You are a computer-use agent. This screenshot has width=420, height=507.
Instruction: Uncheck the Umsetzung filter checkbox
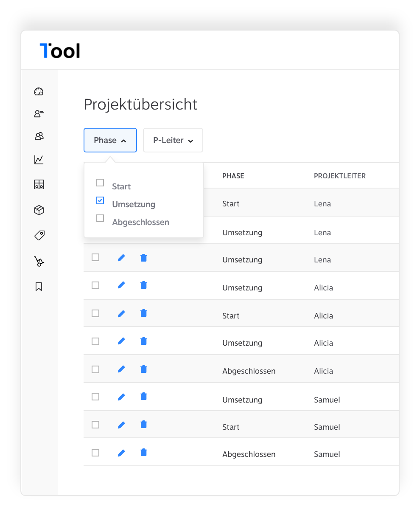100,200
